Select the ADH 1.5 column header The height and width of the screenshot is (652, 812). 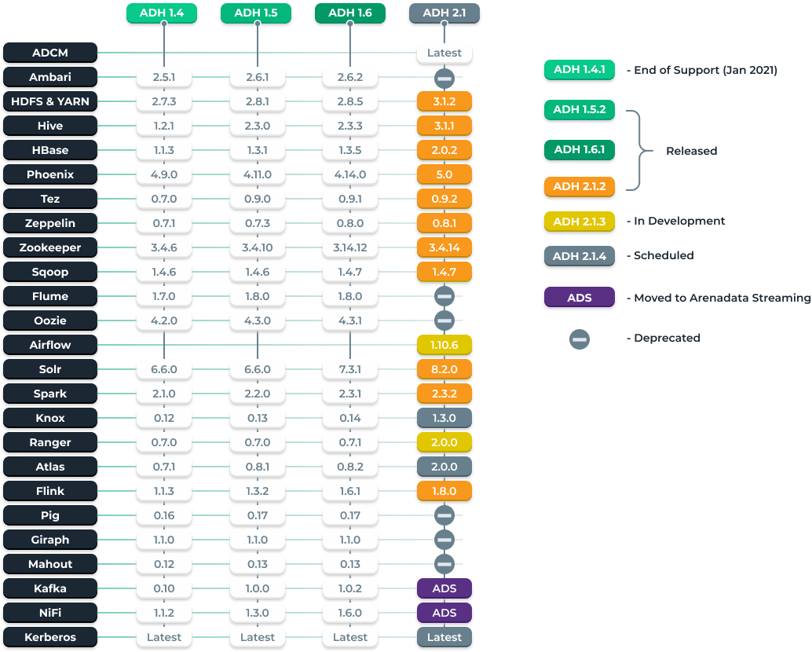click(256, 13)
